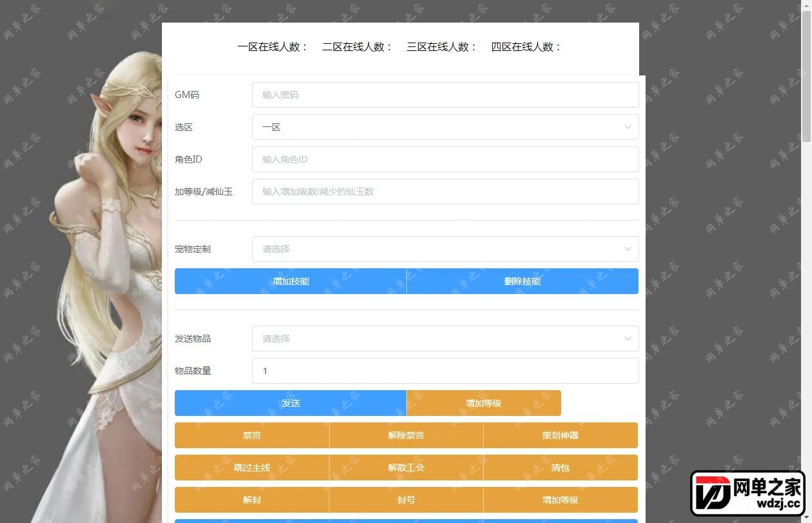Focus the 角色ID input field

[445, 159]
